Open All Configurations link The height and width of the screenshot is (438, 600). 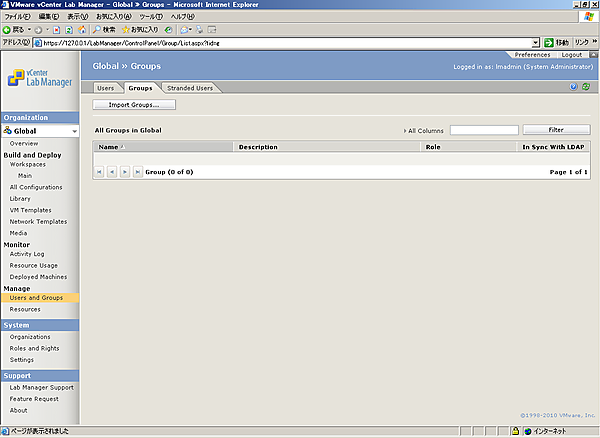pos(36,187)
